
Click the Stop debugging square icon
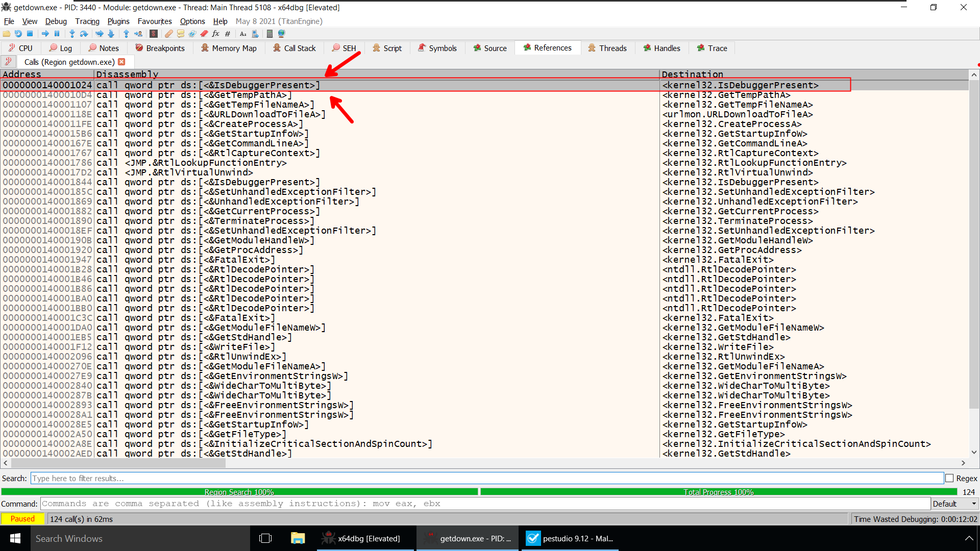[30, 34]
